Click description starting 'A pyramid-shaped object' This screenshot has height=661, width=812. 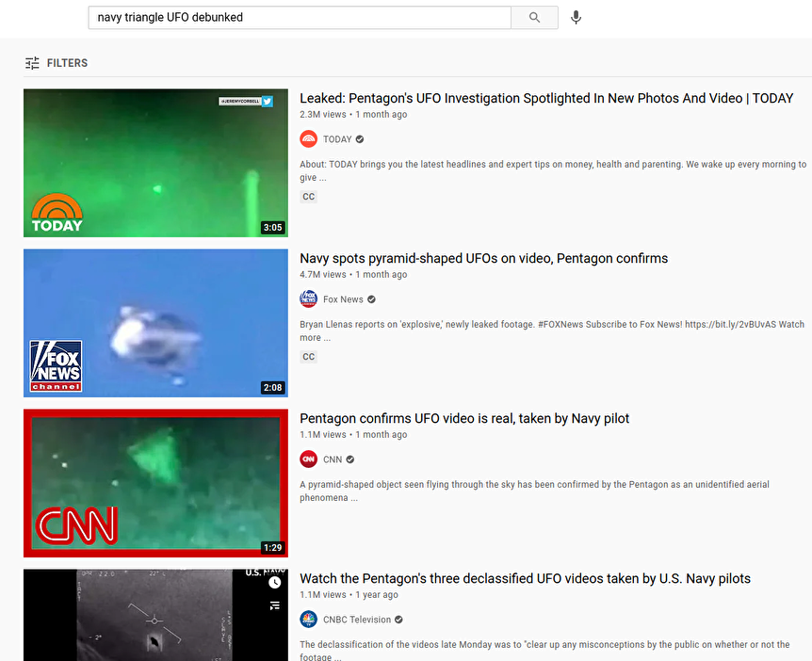click(x=534, y=491)
